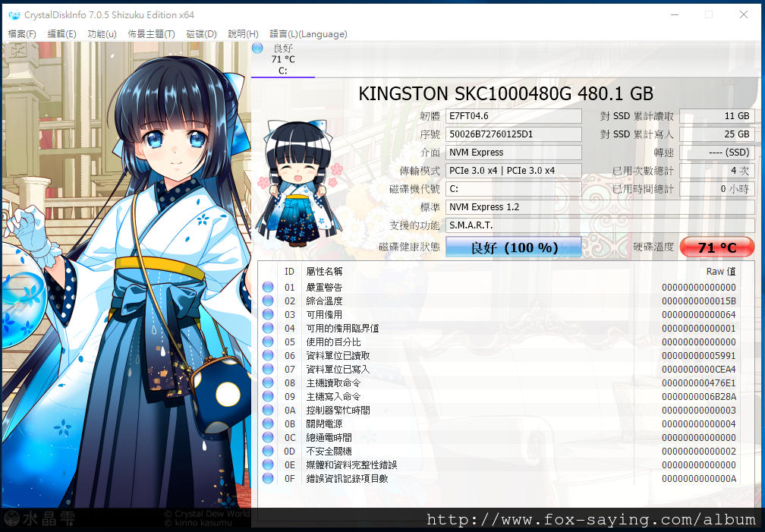Click raw value 000000000476E1

click(699, 383)
